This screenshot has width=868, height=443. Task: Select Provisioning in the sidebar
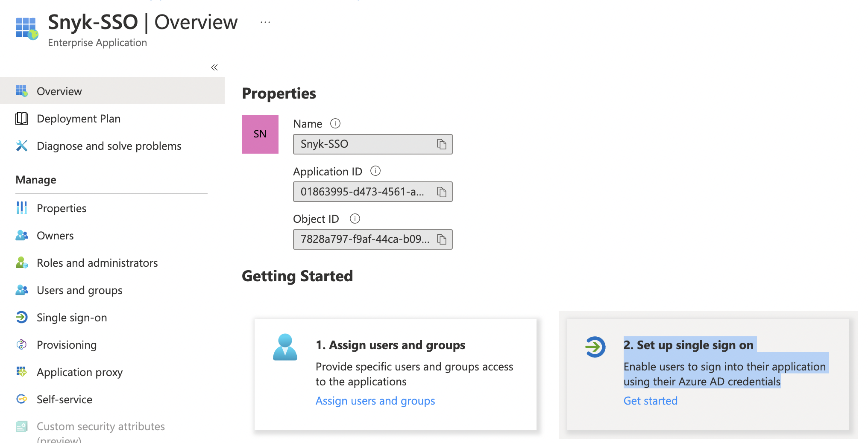[67, 344]
